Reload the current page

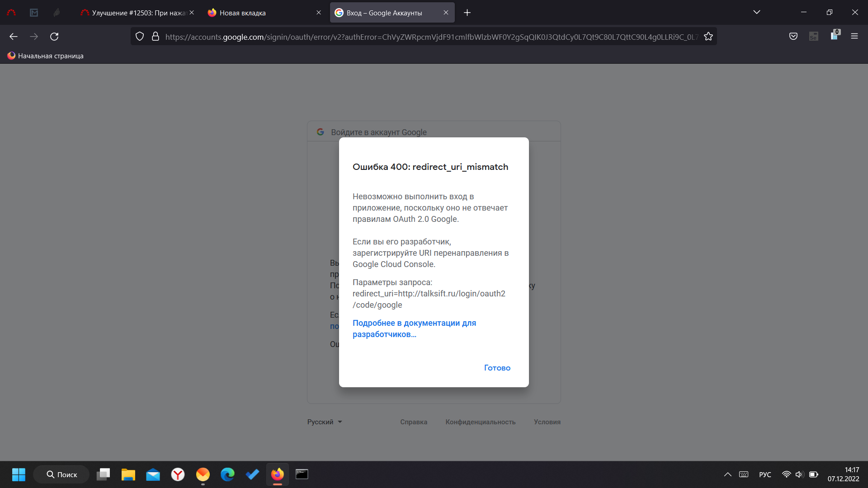point(54,37)
